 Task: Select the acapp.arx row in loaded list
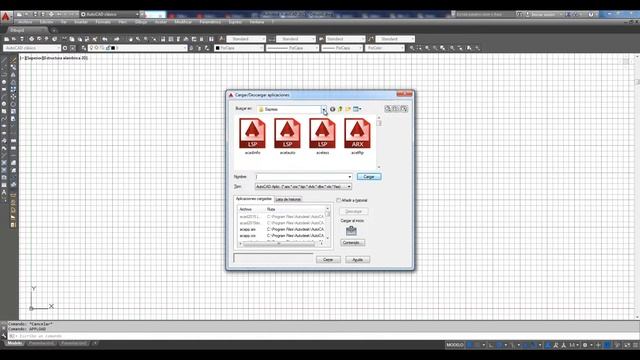pos(282,229)
